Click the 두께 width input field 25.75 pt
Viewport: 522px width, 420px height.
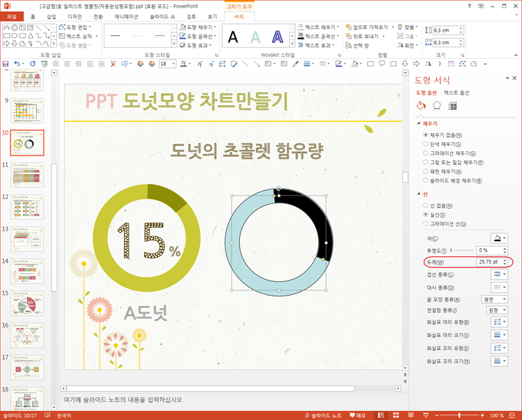point(490,262)
